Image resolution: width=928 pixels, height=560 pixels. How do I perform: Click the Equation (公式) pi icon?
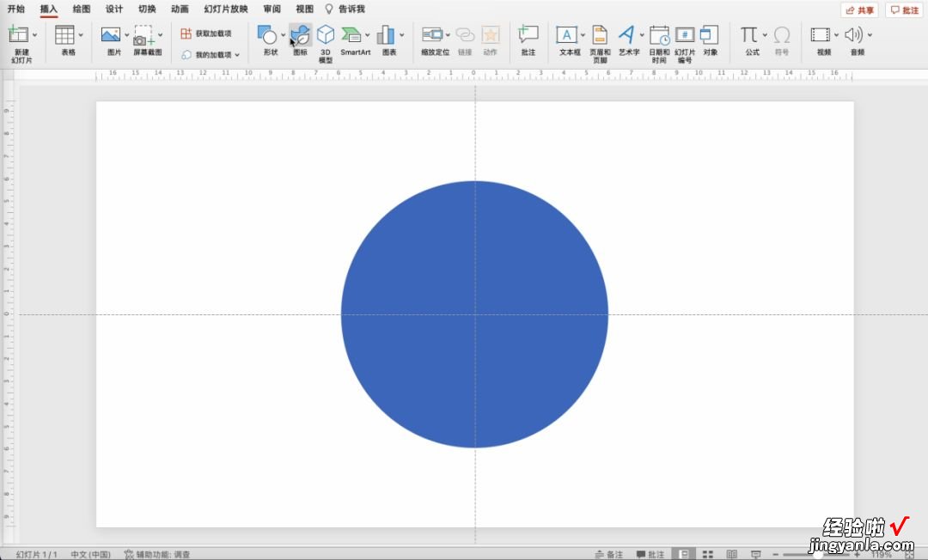tap(748, 35)
